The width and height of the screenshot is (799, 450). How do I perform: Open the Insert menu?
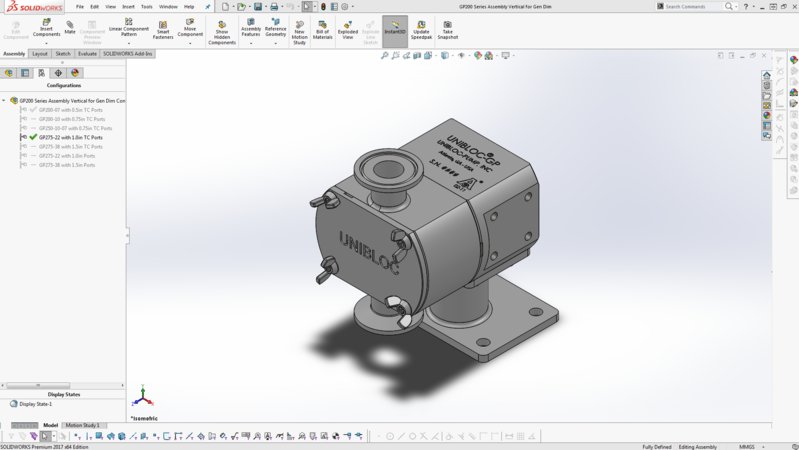coord(128,7)
